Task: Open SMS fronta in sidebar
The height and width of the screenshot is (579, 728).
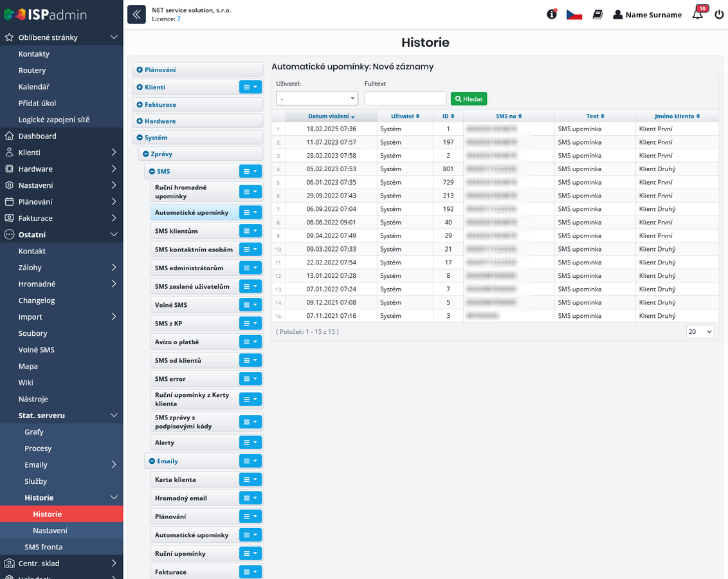Action: (44, 547)
